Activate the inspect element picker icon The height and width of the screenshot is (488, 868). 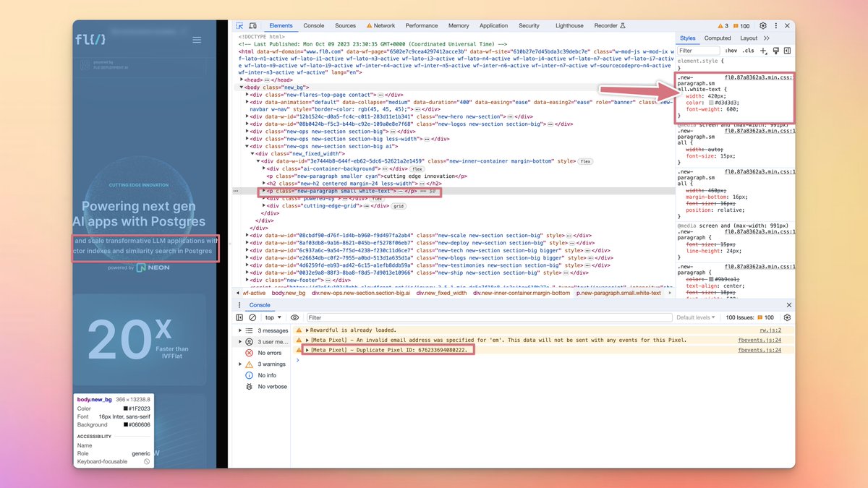(240, 25)
